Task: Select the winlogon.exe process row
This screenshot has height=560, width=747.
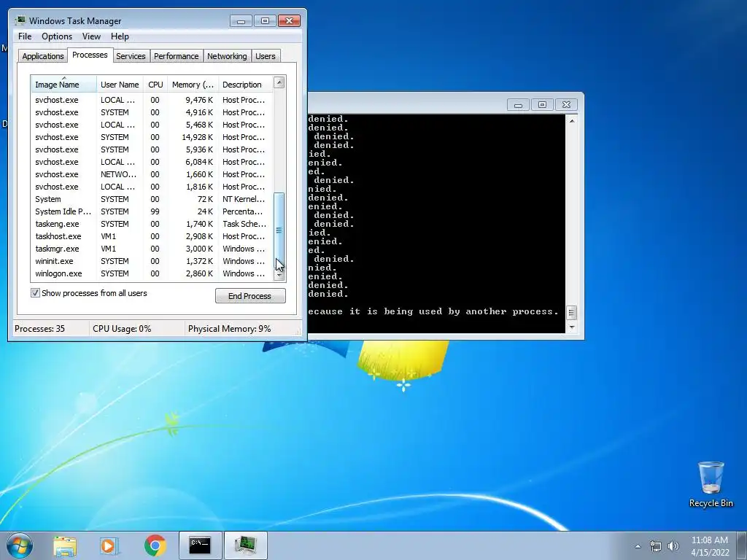Action: tap(152, 273)
